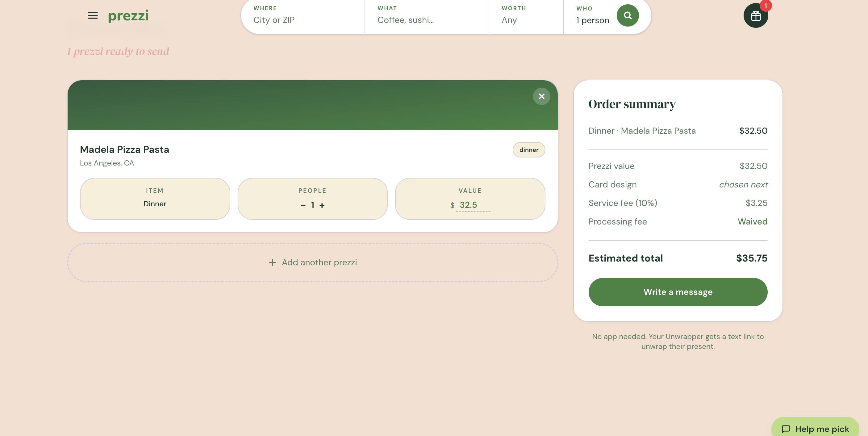Screen dimensions: 868x436
Task: Click the green card banner image
Action: point(313,105)
